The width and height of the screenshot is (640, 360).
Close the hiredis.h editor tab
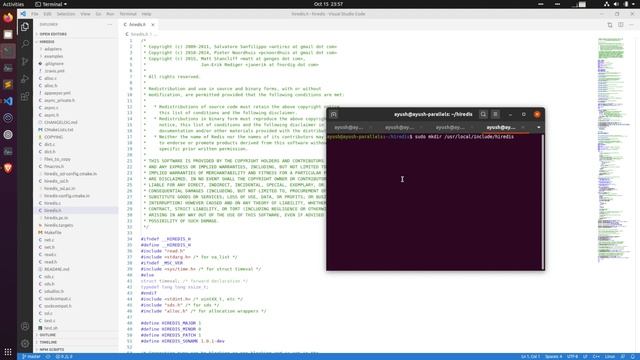(153, 25)
